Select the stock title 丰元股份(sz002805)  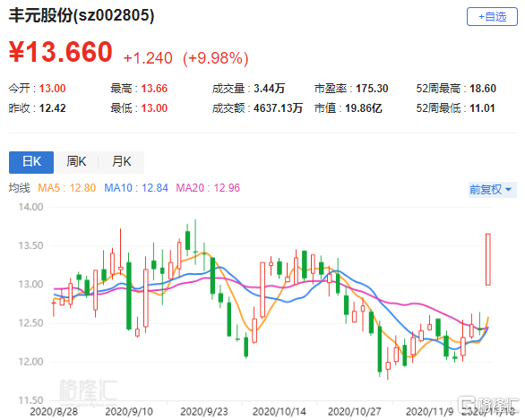[x=82, y=15]
